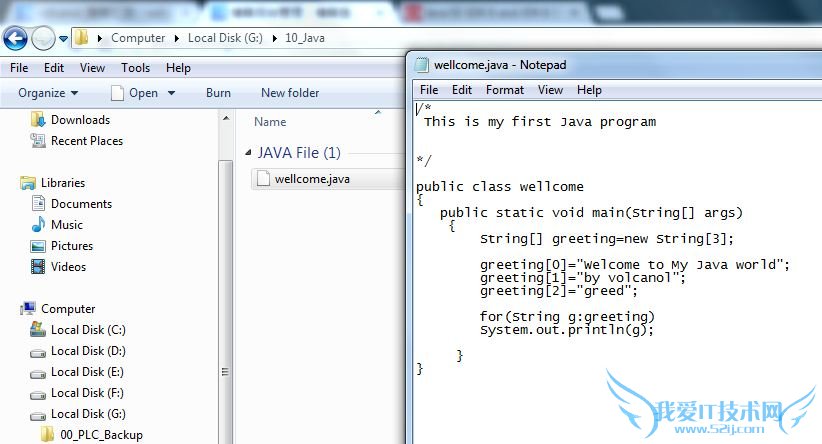The width and height of the screenshot is (822, 444).
Task: Click the Videos library icon
Action: [38, 267]
